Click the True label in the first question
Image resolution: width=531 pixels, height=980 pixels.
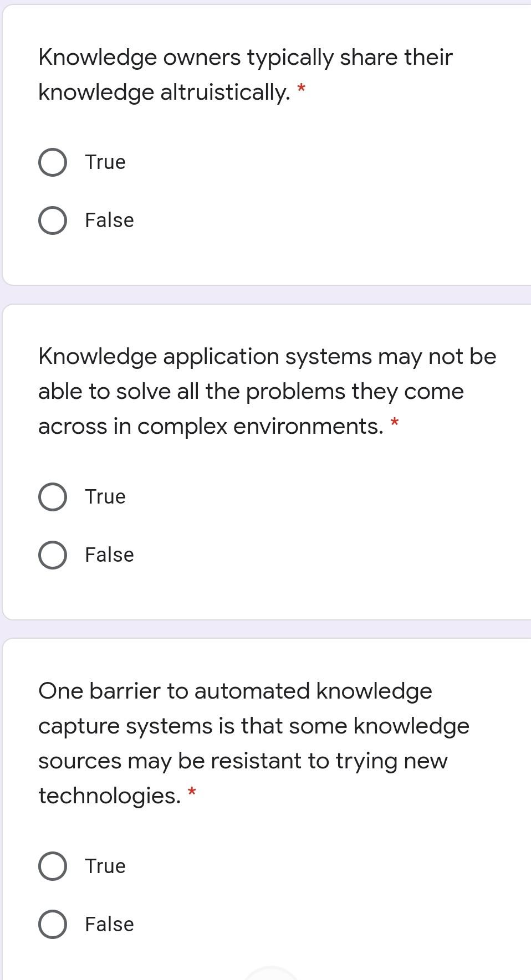tap(104, 162)
